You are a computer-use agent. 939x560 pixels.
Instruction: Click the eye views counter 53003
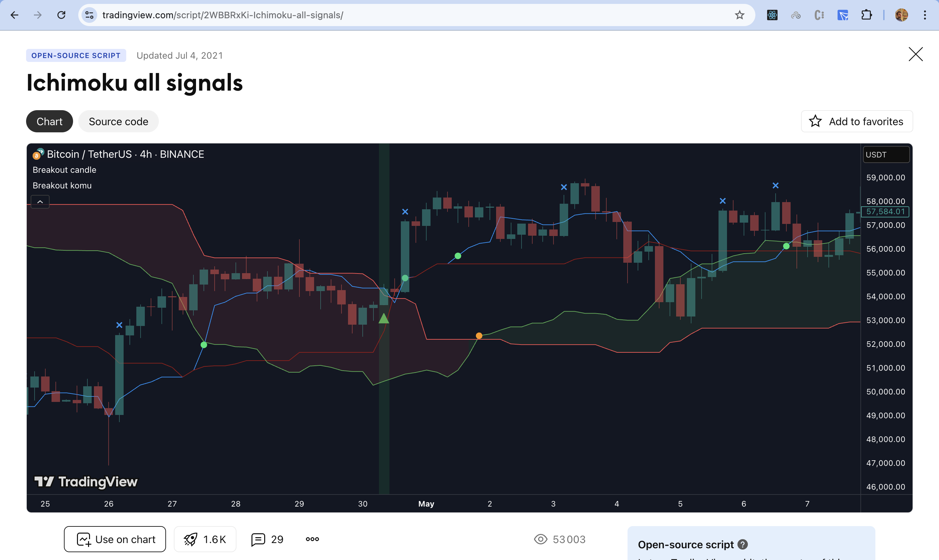(x=560, y=539)
